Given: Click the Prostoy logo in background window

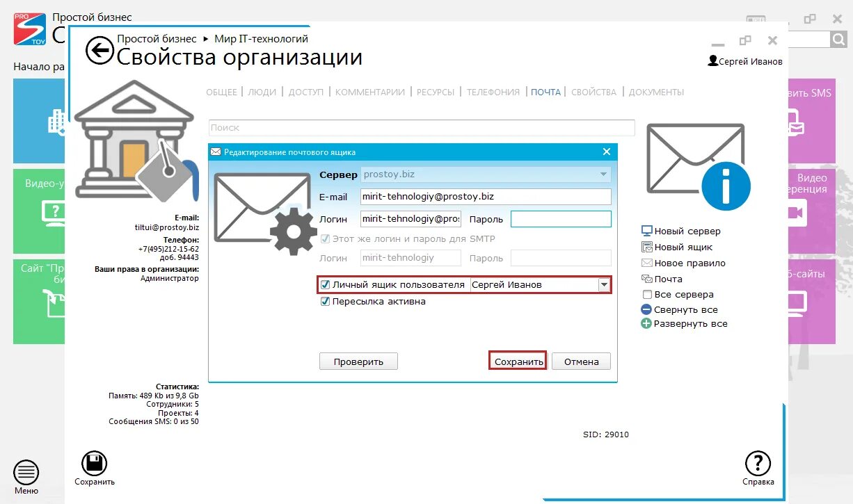Looking at the screenshot, I should point(30,29).
